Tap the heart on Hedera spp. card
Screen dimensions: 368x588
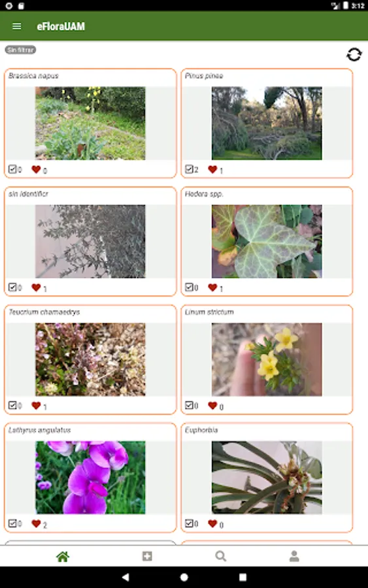click(x=212, y=287)
